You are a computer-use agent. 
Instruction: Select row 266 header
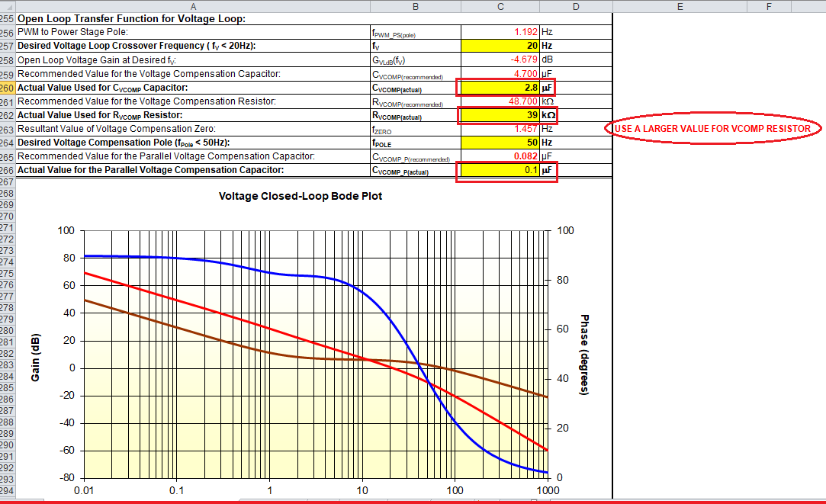tap(8, 170)
